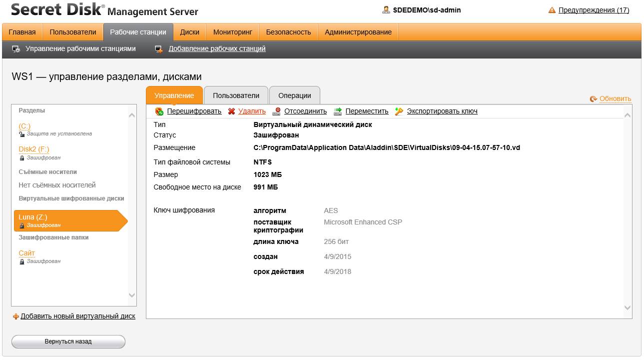Click the Управление рабочими станциями gear icon

pyautogui.click(x=16, y=49)
